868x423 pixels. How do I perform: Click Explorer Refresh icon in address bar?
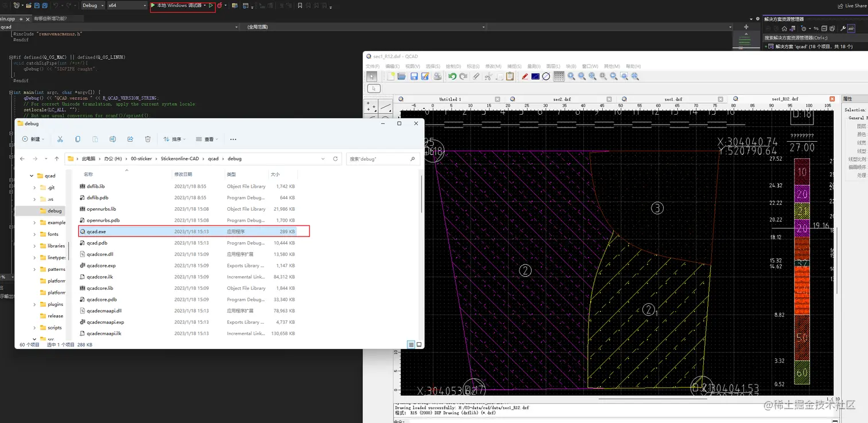335,158
